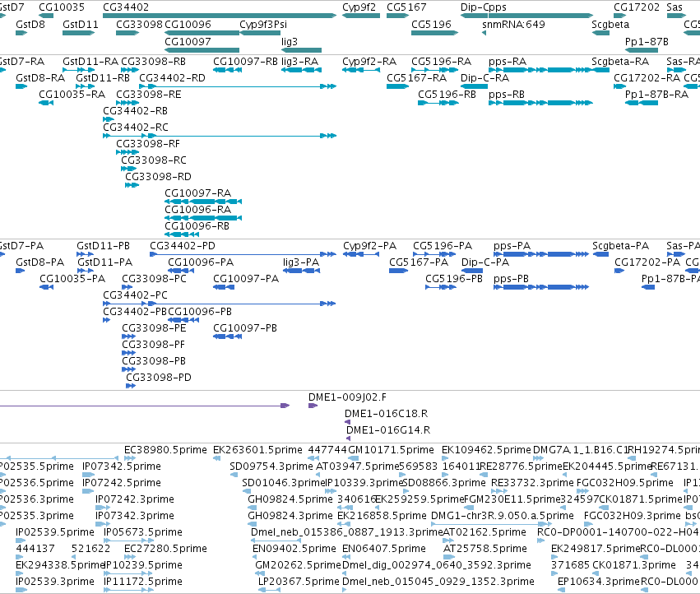Select protein lig3-PA
This screenshot has width=700, height=594.
pos(301,271)
